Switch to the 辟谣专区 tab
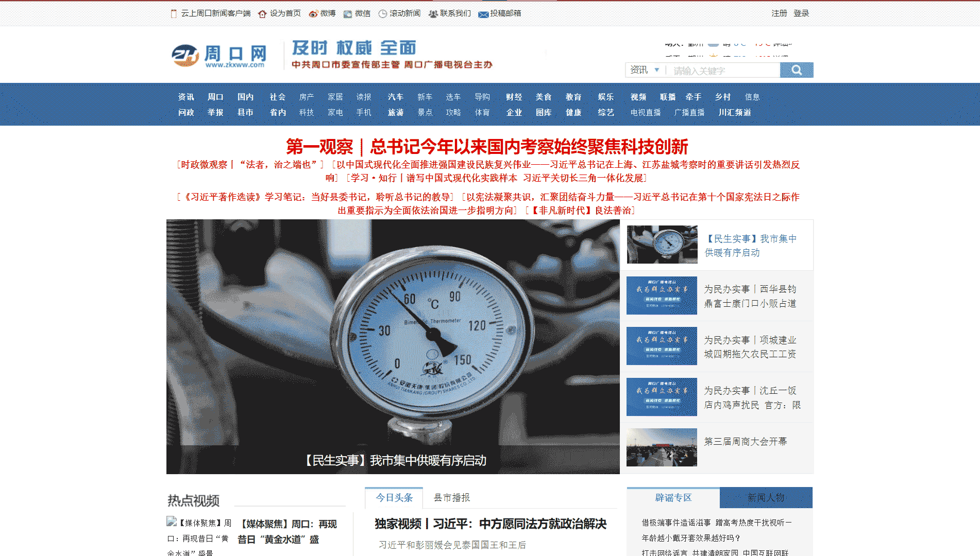 (673, 498)
